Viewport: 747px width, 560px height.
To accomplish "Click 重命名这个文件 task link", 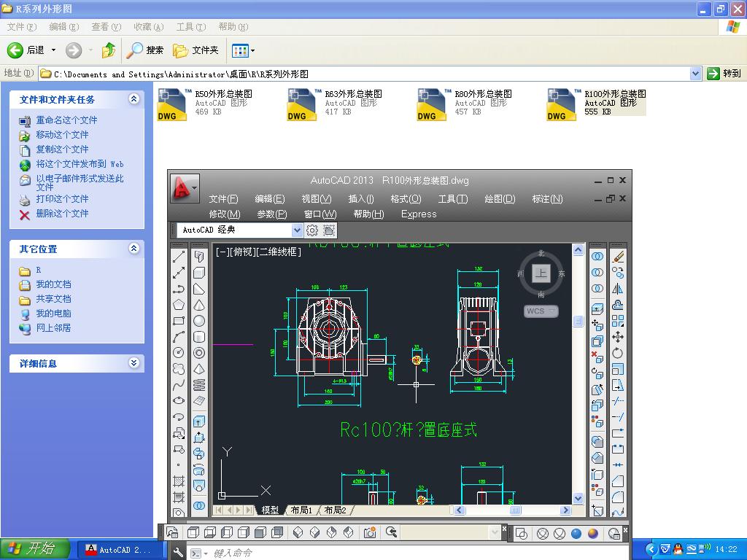I will coord(66,120).
